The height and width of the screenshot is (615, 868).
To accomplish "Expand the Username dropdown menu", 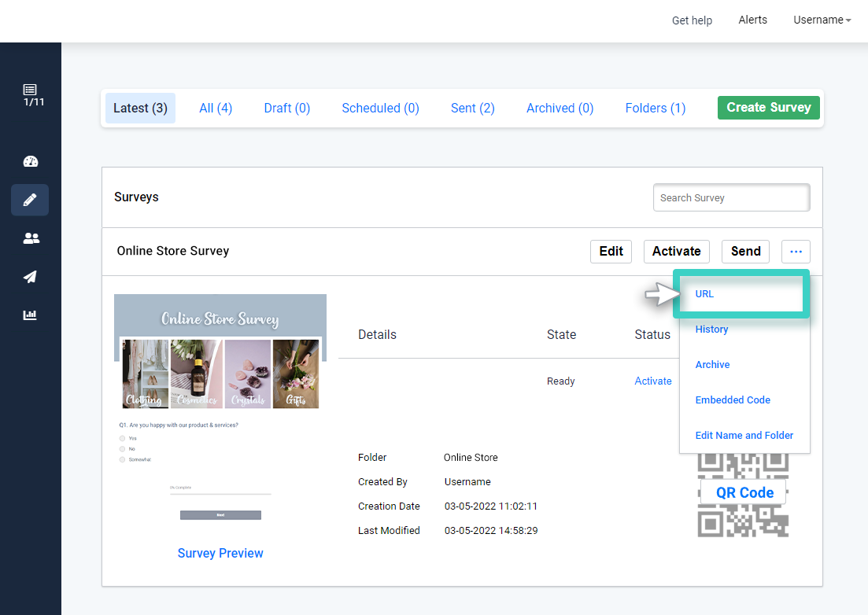I will (822, 20).
